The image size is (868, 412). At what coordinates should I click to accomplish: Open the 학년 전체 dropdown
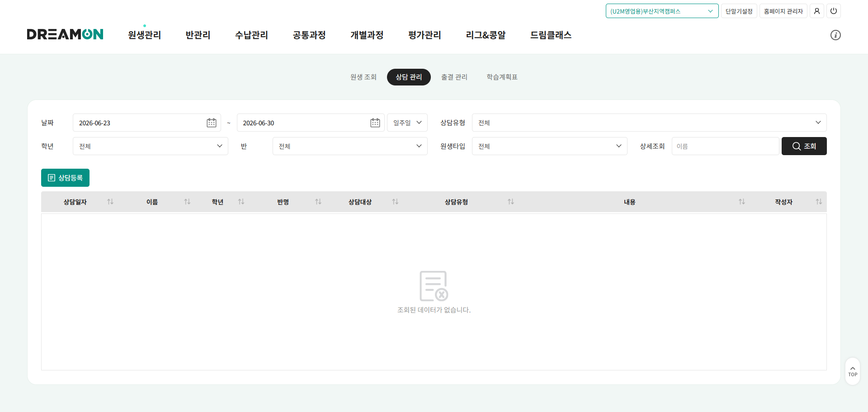tap(150, 146)
